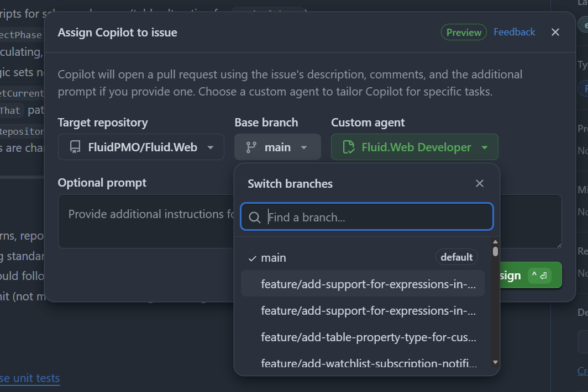The height and width of the screenshot is (392, 588).
Task: Choose the feature/add-watchlist-subscription branch
Action: click(368, 363)
